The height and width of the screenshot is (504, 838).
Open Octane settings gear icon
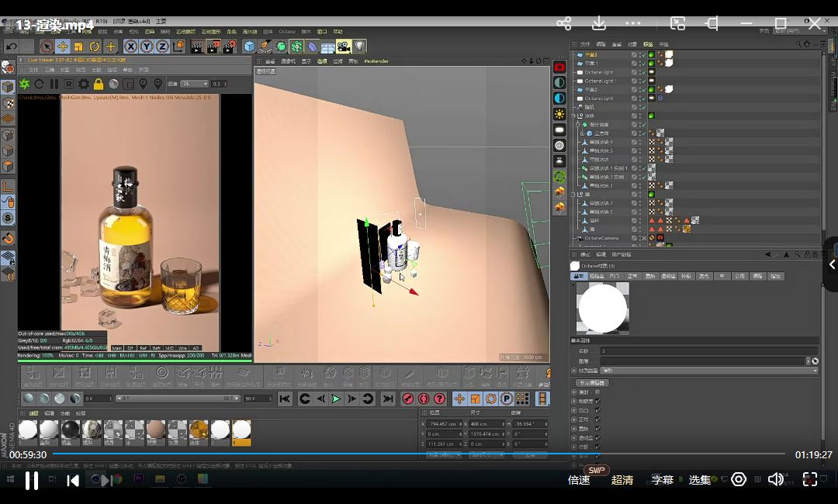[84, 84]
